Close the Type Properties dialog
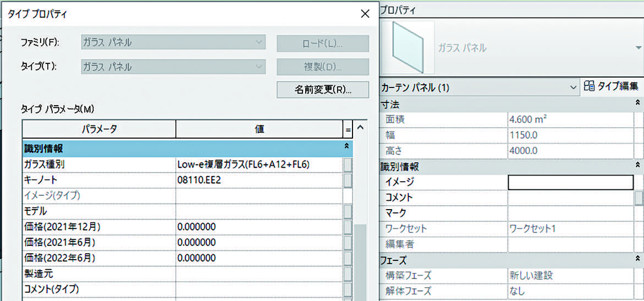The width and height of the screenshot is (644, 301). 365,14
